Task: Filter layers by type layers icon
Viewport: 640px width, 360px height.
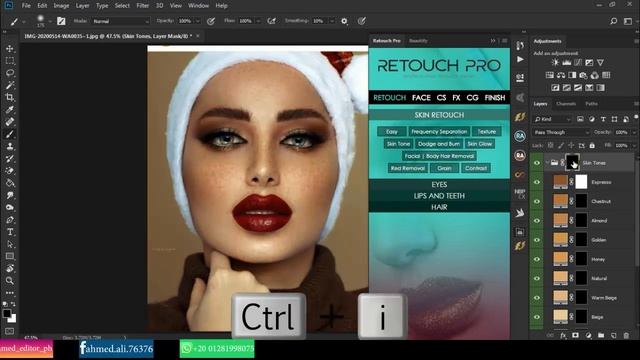Action: [x=603, y=119]
